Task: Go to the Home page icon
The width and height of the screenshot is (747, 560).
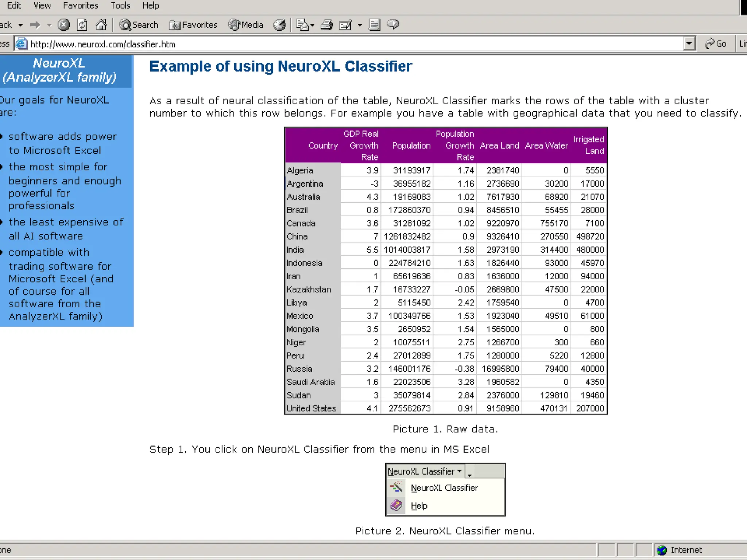Action: coord(101,25)
